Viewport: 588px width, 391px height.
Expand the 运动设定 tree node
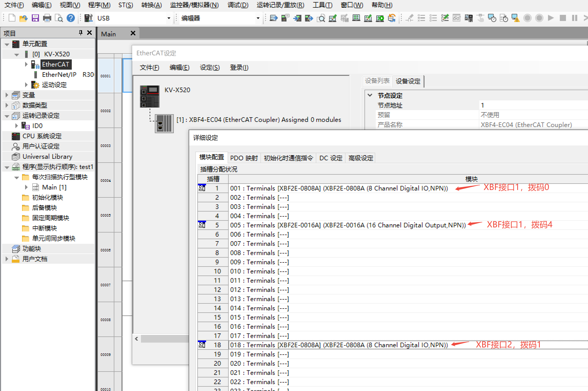pos(26,85)
